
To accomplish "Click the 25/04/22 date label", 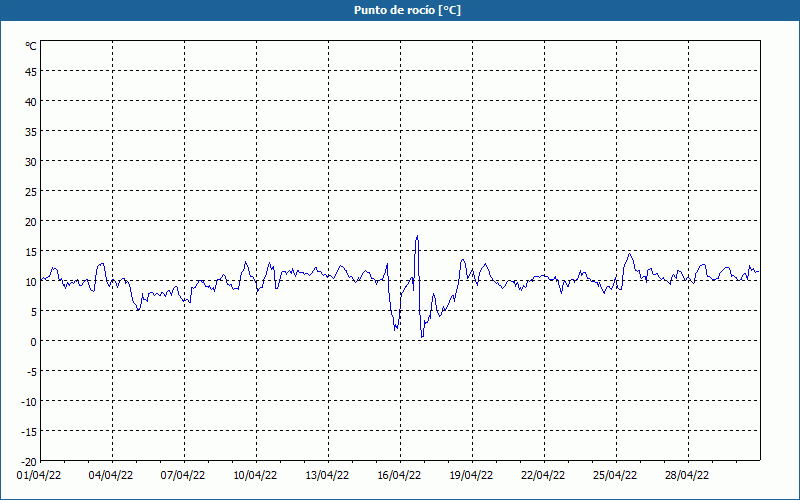I will pos(615,476).
